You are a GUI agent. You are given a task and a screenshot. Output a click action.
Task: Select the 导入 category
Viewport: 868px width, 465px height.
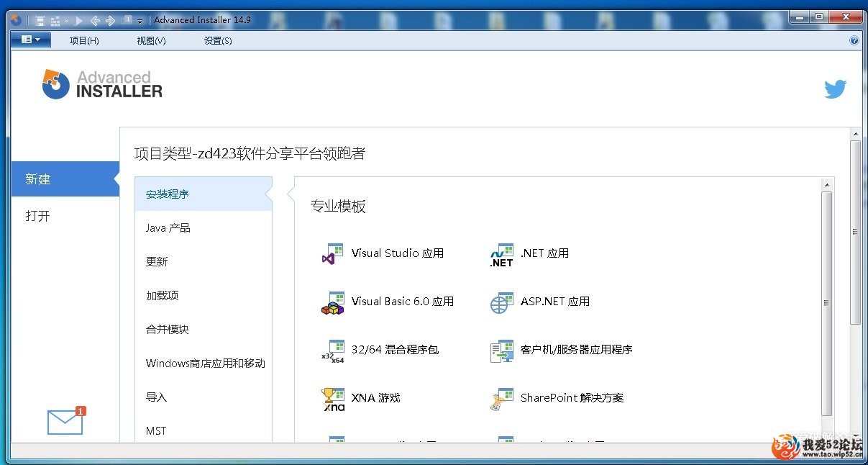click(x=204, y=397)
